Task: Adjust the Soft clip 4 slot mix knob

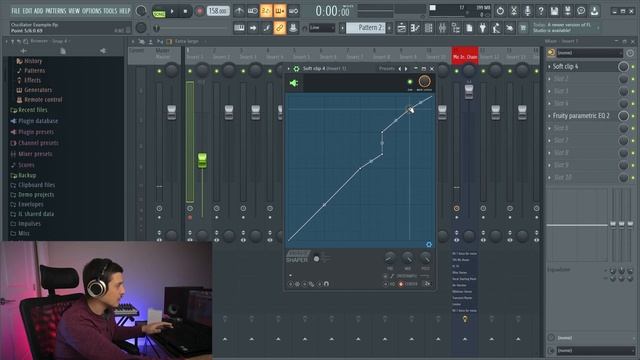Action: [623, 66]
